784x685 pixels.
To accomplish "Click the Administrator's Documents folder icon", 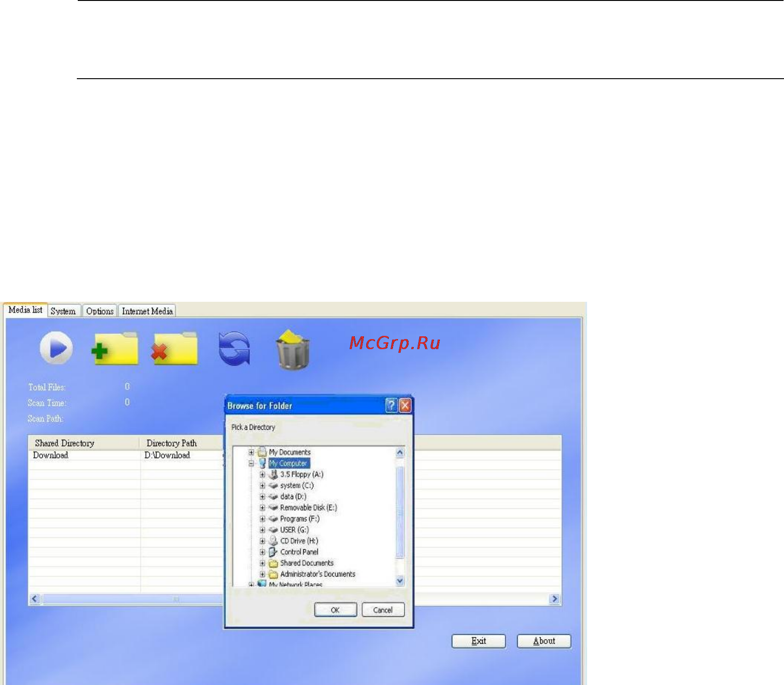I will coord(273,574).
